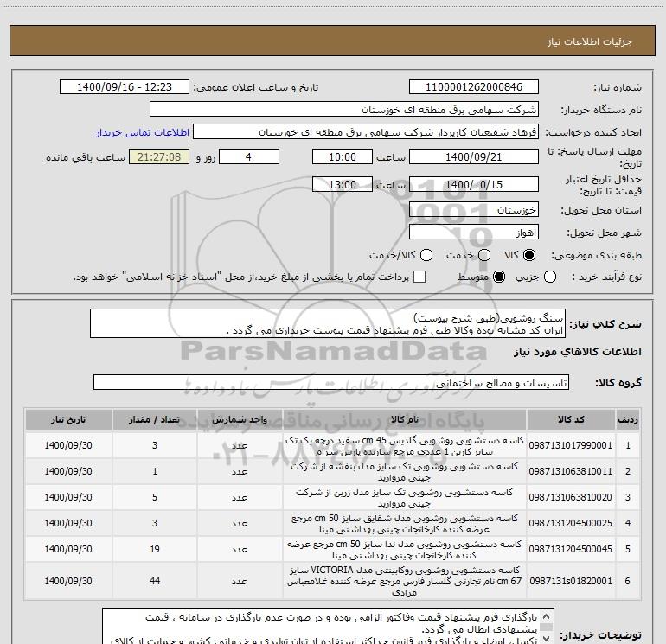Select the خدمت radio button
Image resolution: width=666 pixels, height=644 pixels.
coord(484,255)
